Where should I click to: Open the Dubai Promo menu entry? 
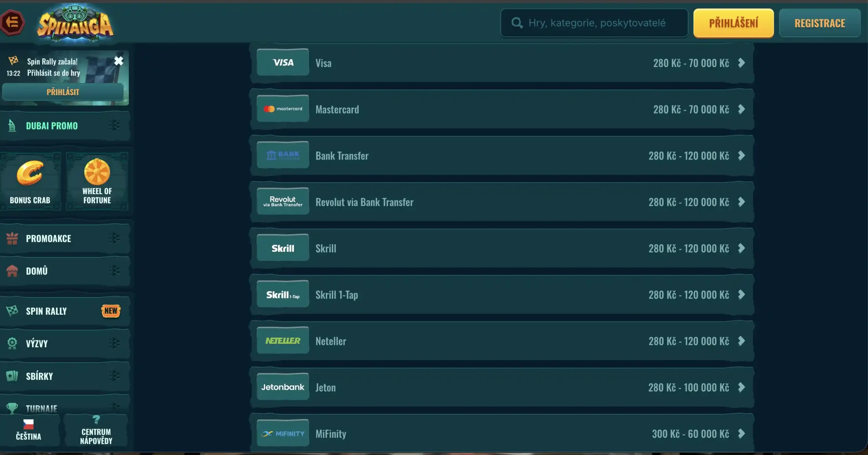[x=52, y=125]
